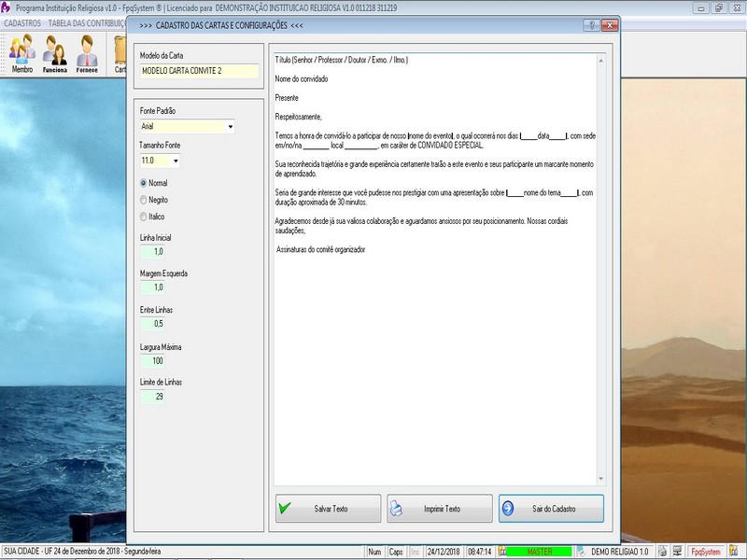Image resolution: width=747 pixels, height=560 pixels.
Task: Click the scroll up arrow of the letter text
Action: tap(600, 61)
